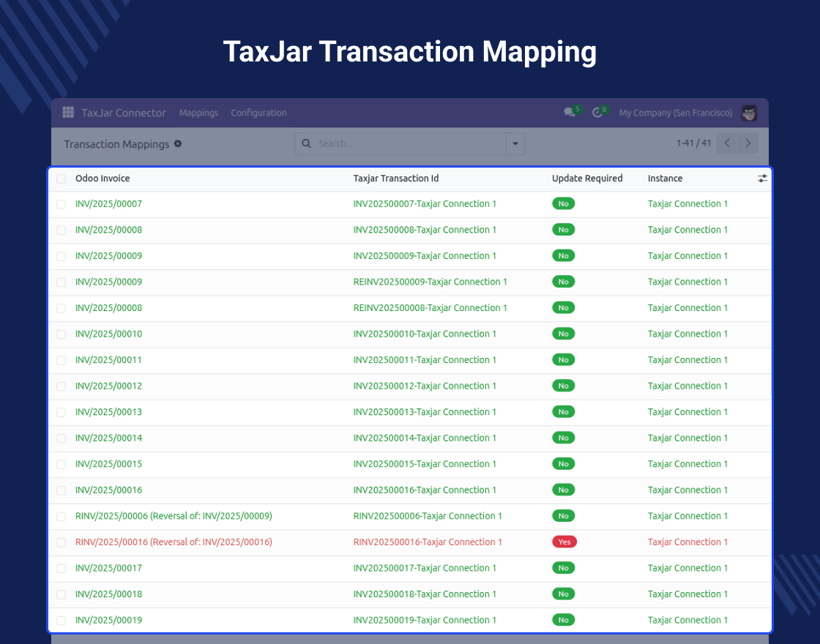820x644 pixels.
Task: Open record INV/2025/00018
Action: [109, 594]
